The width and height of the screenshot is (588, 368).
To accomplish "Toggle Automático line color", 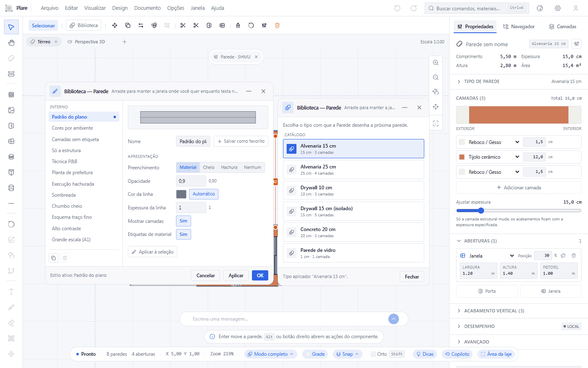I will click(204, 194).
